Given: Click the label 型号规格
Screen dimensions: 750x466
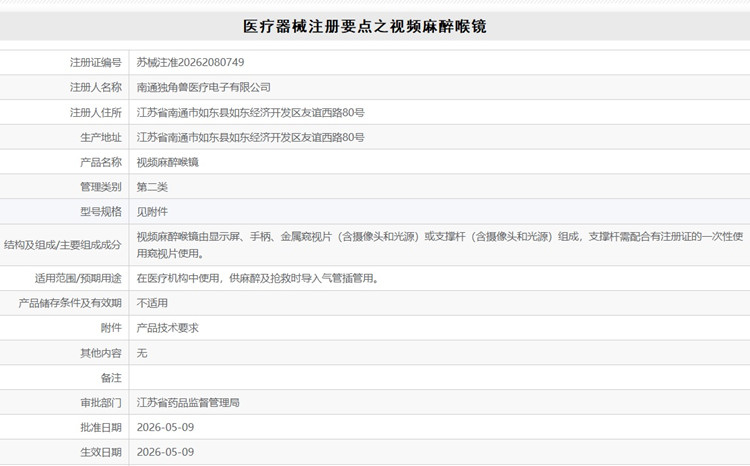Looking at the screenshot, I should pos(101,211).
